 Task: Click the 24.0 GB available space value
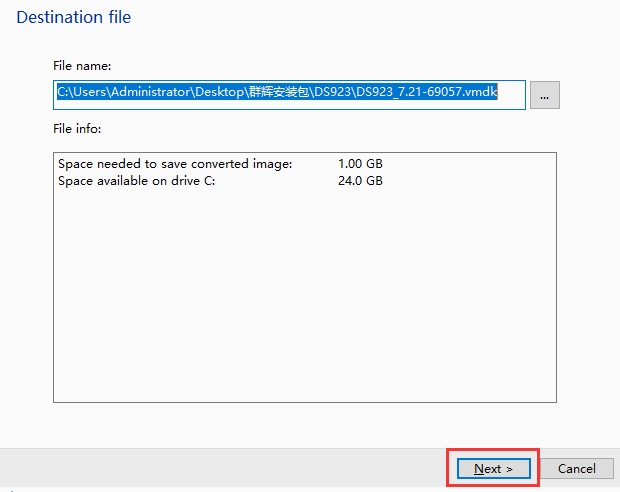[x=360, y=181]
